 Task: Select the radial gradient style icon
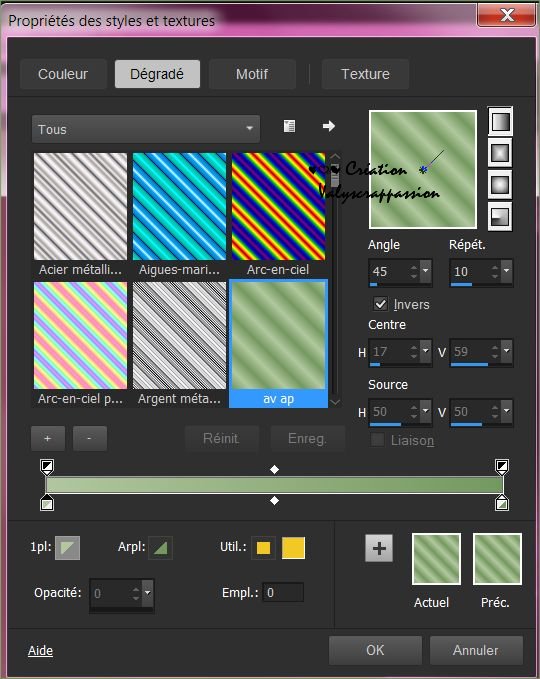500,216
